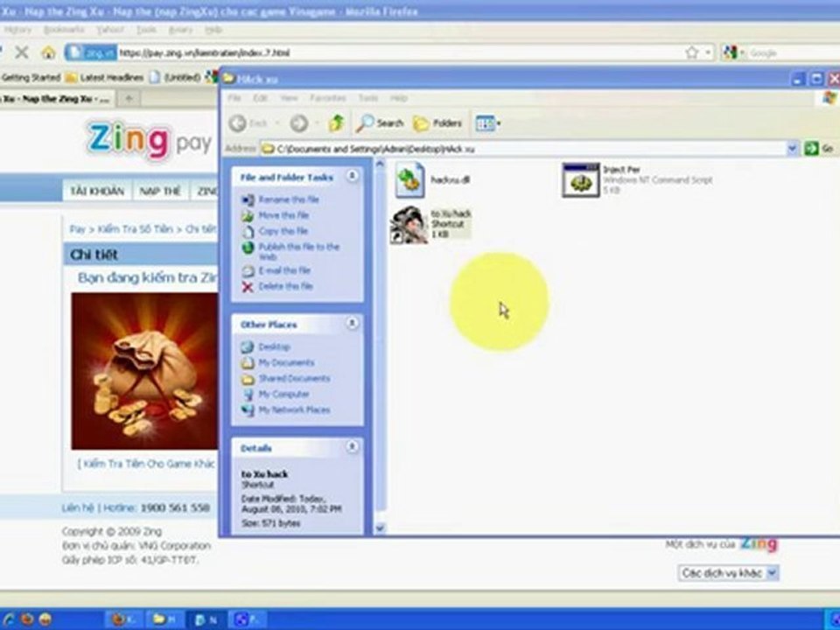840x630 pixels.
Task: Toggle the Folders pane in Explorer
Action: tap(437, 123)
